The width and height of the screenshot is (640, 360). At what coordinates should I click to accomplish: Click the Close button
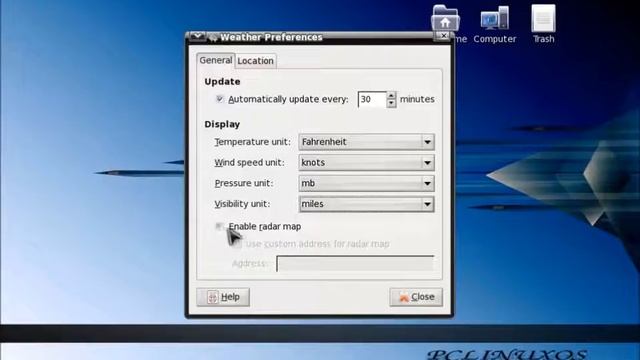point(416,297)
